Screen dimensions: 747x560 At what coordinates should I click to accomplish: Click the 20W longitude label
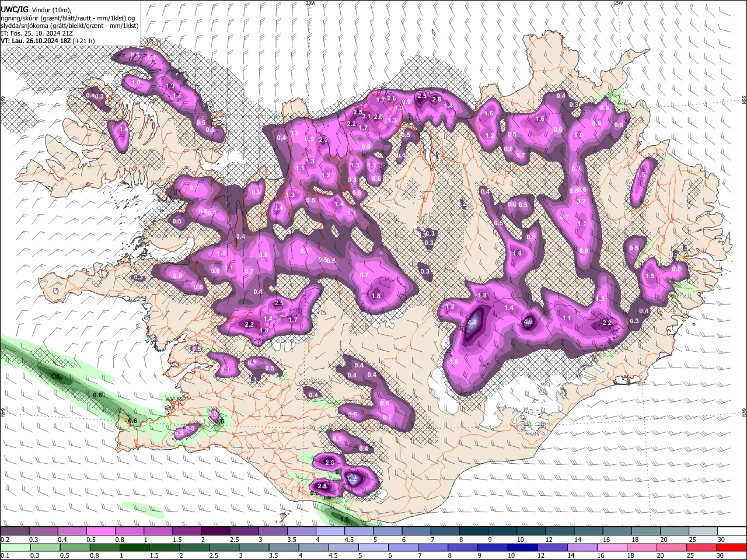[310, 3]
